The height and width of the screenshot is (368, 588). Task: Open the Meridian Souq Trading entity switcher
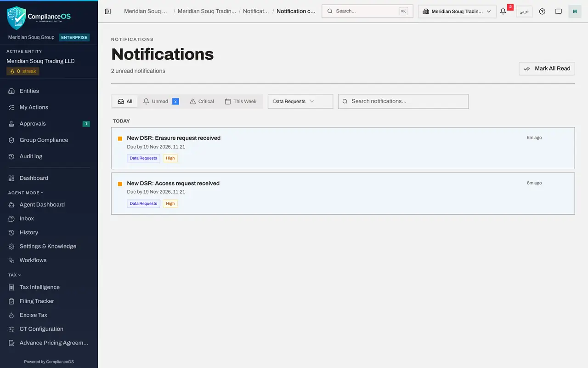[457, 11]
